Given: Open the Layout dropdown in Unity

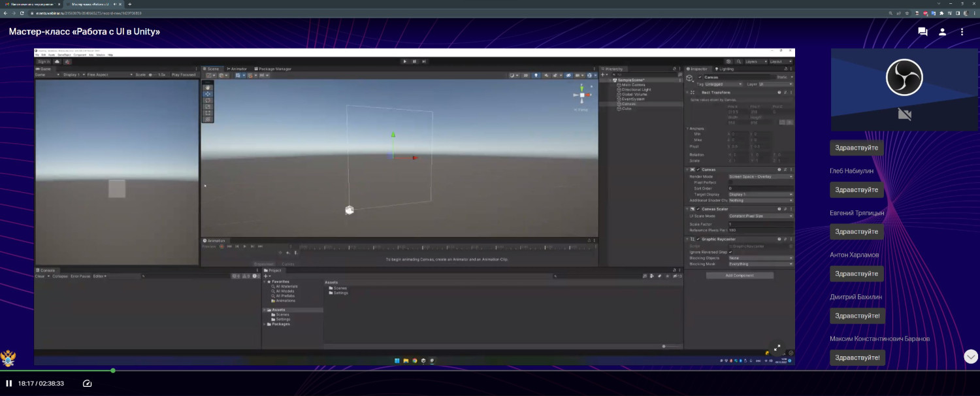Looking at the screenshot, I should click(x=780, y=61).
